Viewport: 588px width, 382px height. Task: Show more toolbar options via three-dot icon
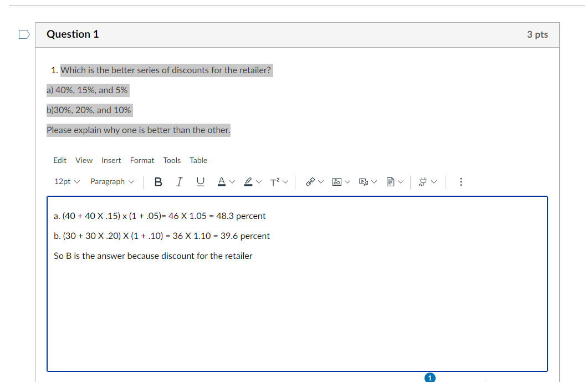click(461, 182)
